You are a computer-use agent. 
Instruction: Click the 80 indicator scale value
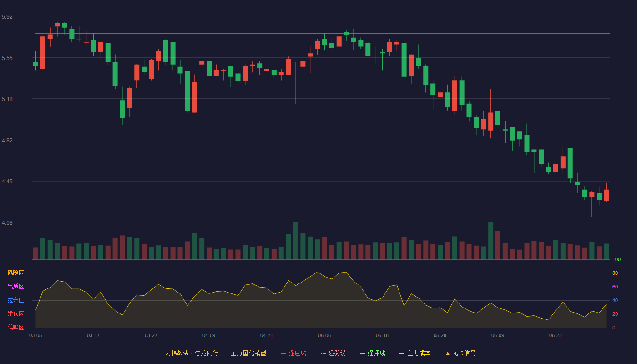(615, 273)
